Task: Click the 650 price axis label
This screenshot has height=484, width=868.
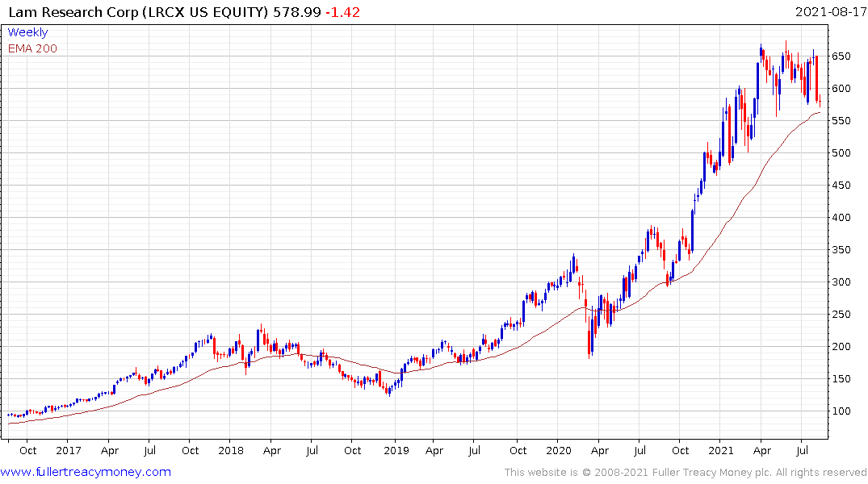Action: coord(841,56)
